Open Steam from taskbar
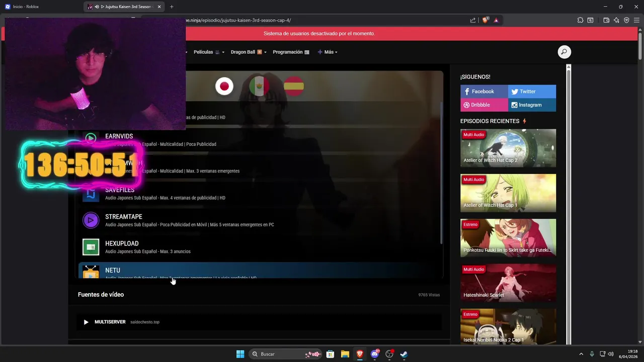This screenshot has width=644, height=362. (404, 354)
